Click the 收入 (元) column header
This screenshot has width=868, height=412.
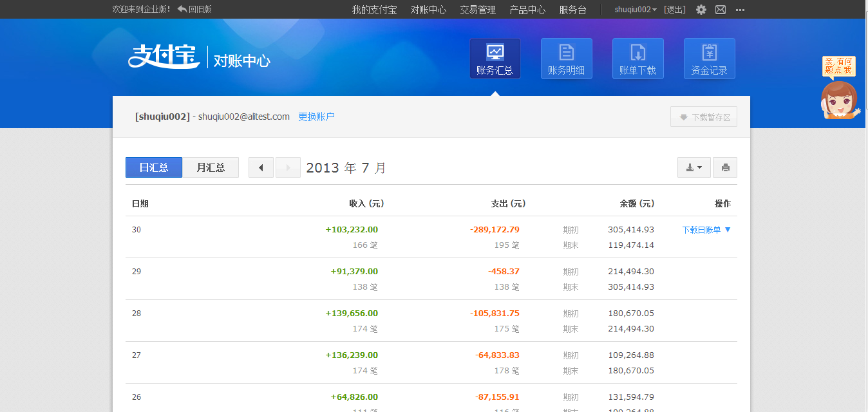point(366,203)
